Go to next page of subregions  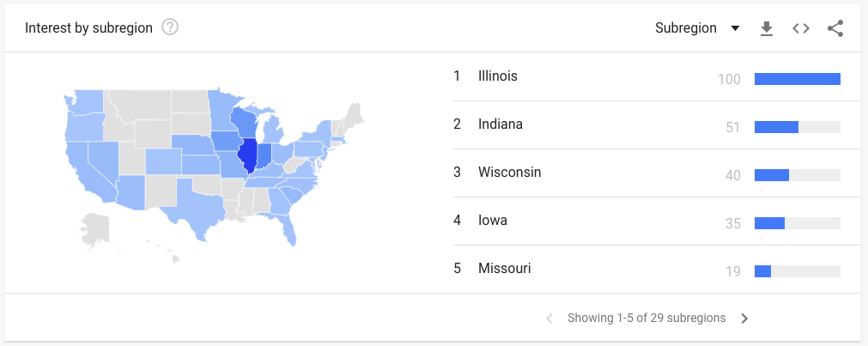[x=744, y=319]
